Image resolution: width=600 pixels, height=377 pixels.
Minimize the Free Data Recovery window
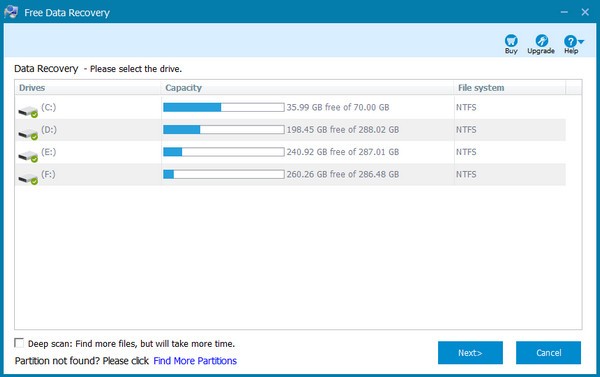point(564,12)
